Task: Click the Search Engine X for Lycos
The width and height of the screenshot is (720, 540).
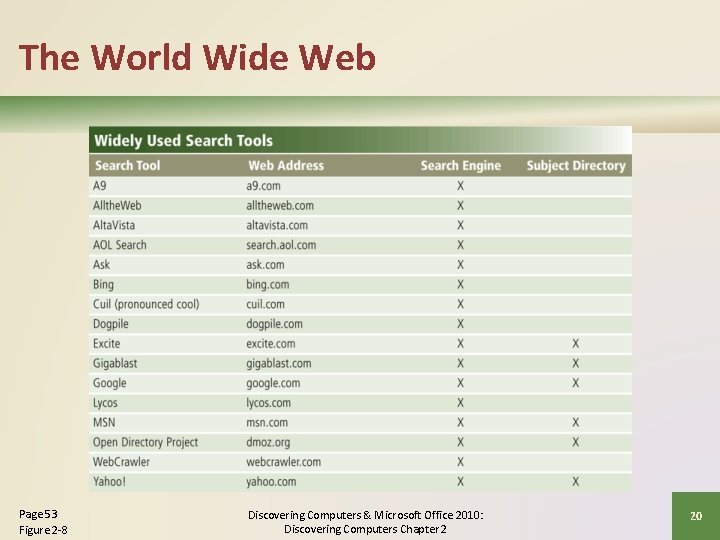Action: (461, 403)
